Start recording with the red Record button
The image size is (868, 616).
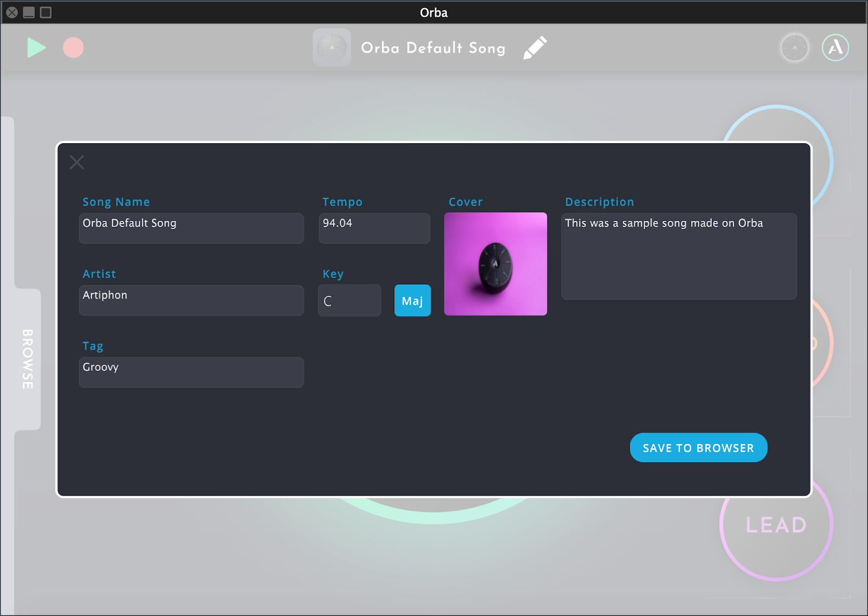click(73, 48)
